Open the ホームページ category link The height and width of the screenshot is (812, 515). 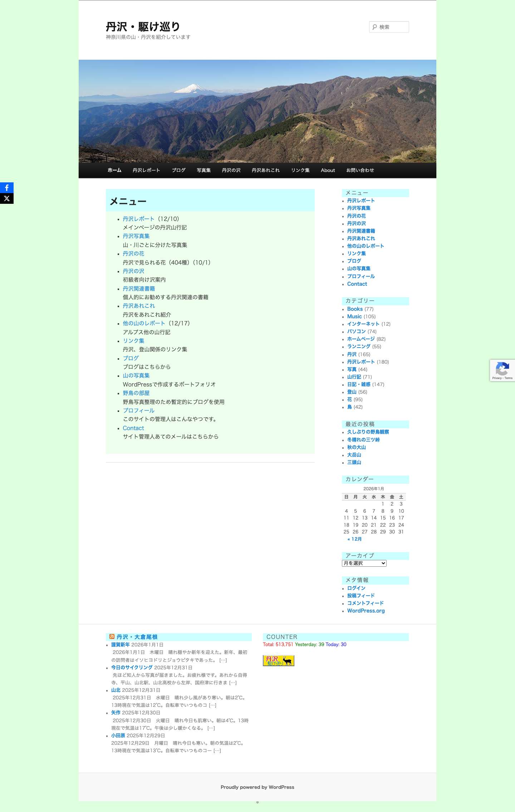pos(361,339)
